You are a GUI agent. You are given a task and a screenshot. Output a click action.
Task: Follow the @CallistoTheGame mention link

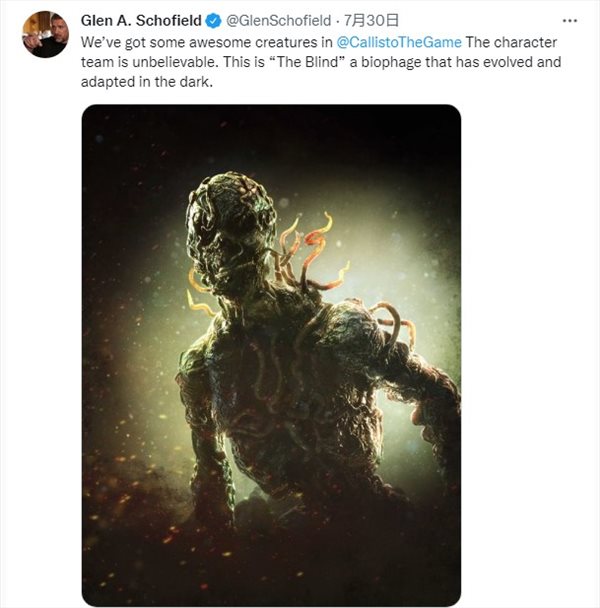(x=399, y=42)
